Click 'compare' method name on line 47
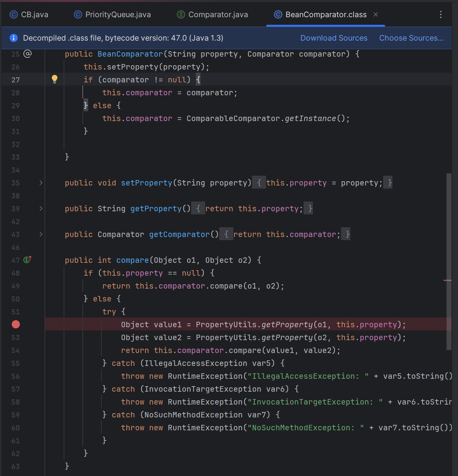The height and width of the screenshot is (476, 458). click(x=133, y=260)
